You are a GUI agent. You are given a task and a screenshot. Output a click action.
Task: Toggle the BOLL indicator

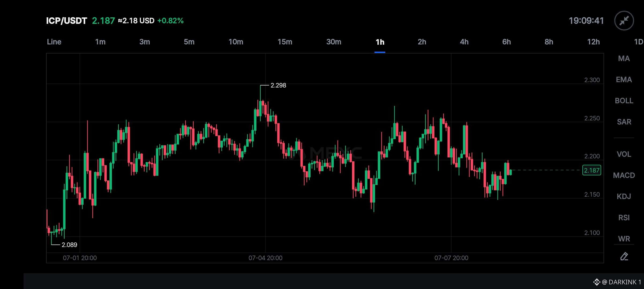(x=624, y=101)
